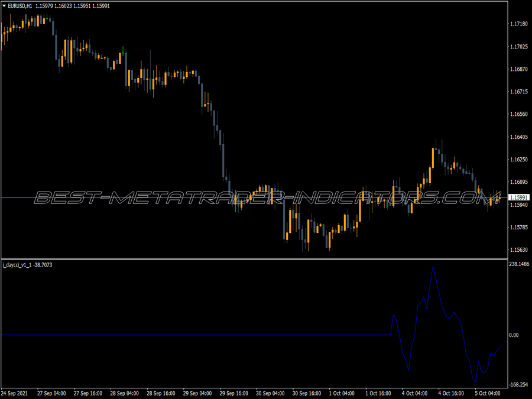Viewport: 532px width, 399px height.
Task: Click the 1.16560 price axis label
Action: (x=519, y=114)
